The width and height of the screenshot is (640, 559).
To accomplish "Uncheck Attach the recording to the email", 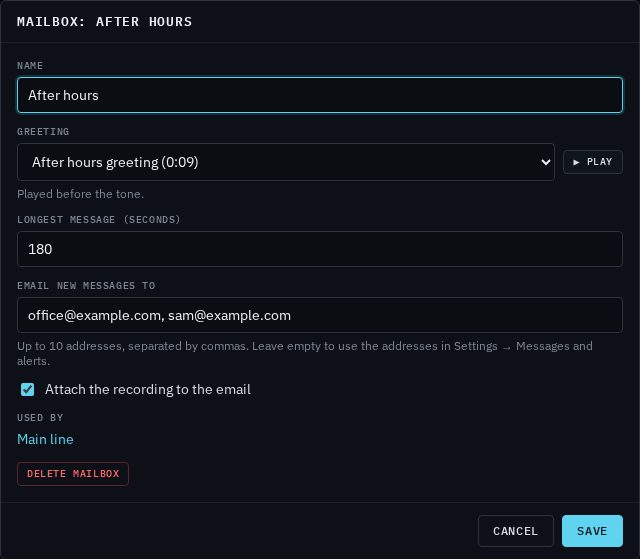I will coord(28,389).
